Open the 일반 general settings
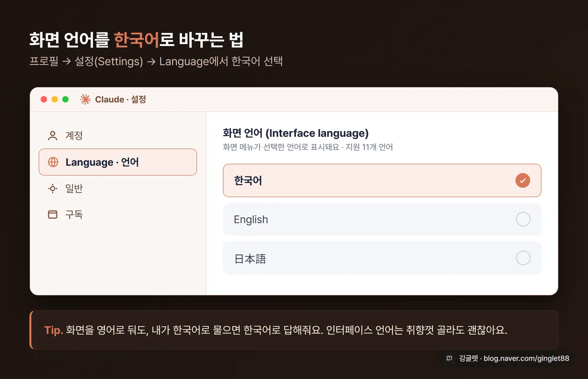588x379 pixels. click(x=118, y=188)
